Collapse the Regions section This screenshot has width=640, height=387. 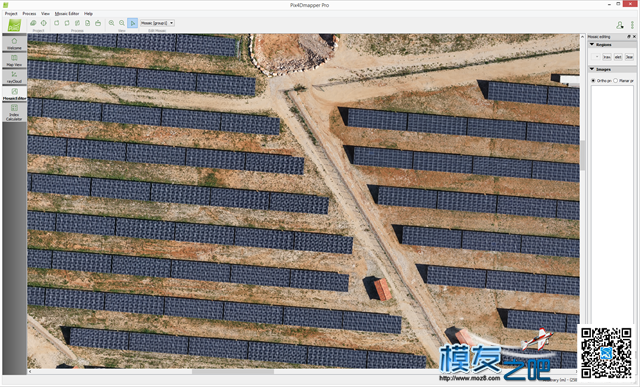coord(592,44)
